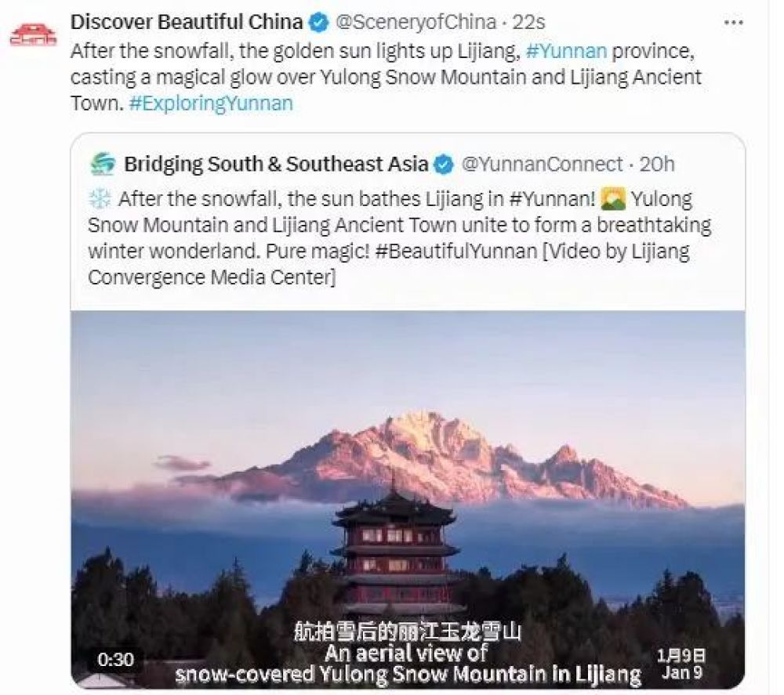Open the @SceneryofChina handle

point(416,23)
